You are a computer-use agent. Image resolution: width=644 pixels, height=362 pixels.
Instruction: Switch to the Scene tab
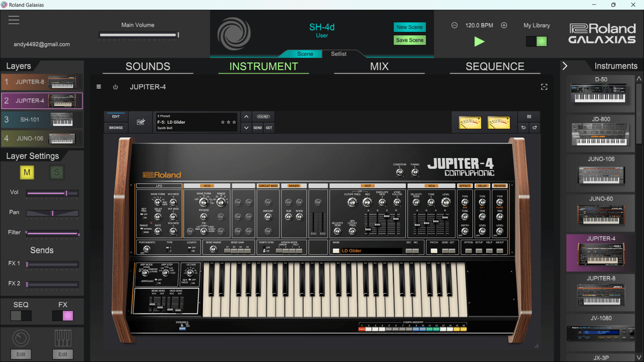pyautogui.click(x=305, y=54)
